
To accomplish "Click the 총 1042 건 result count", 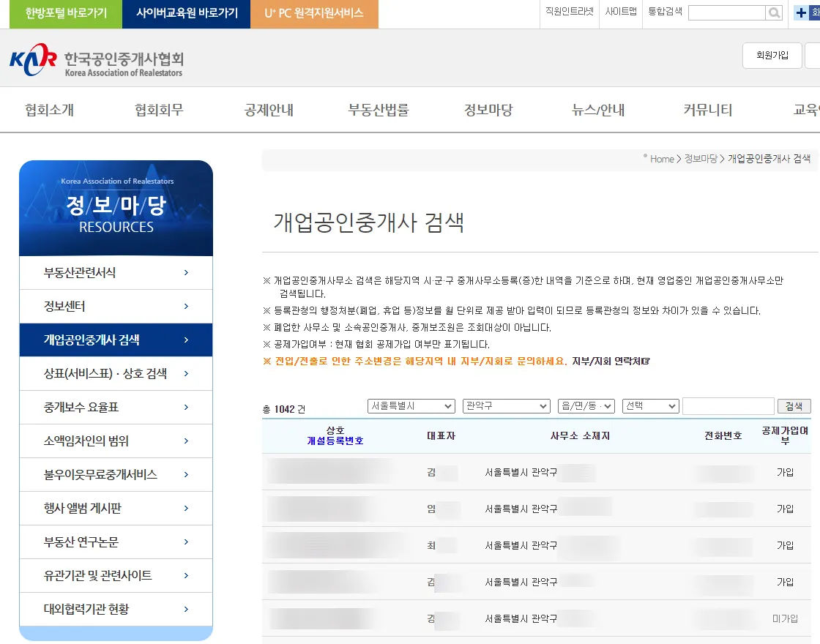I will click(284, 409).
